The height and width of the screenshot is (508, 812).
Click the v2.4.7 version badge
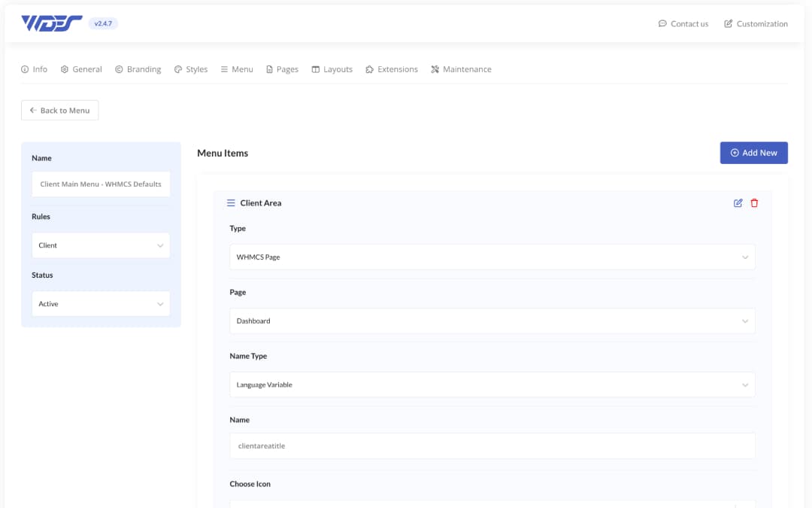(x=103, y=23)
